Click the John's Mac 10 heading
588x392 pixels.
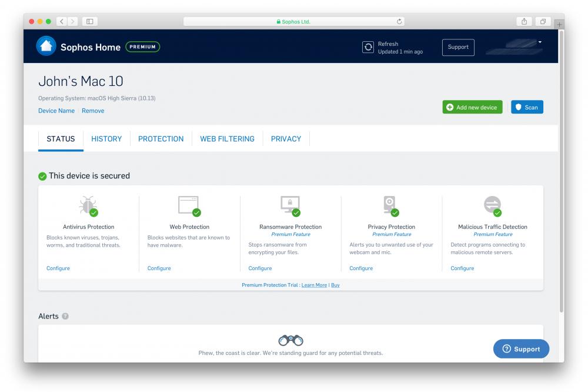(81, 81)
